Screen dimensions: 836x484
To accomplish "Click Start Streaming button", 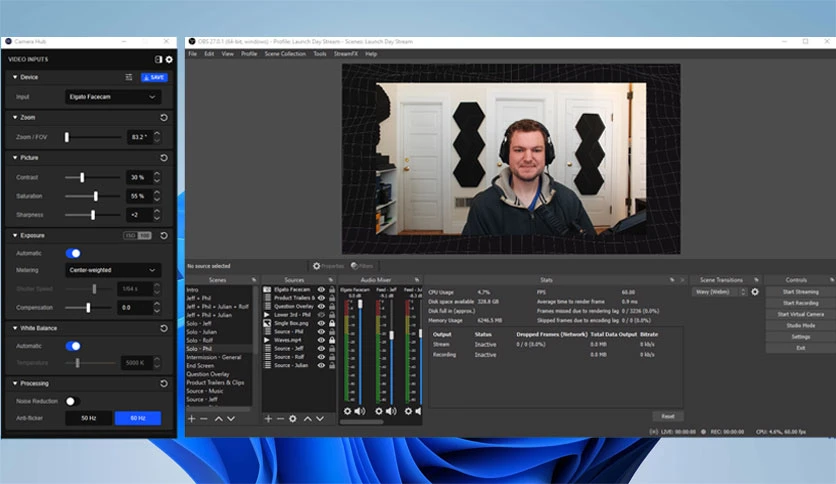I will (x=800, y=292).
